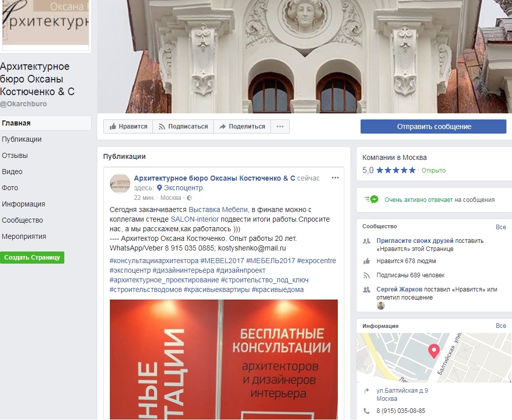Viewport: 512px width, 420px height.
Task: Click the invite friends people icon
Action: 367,241
